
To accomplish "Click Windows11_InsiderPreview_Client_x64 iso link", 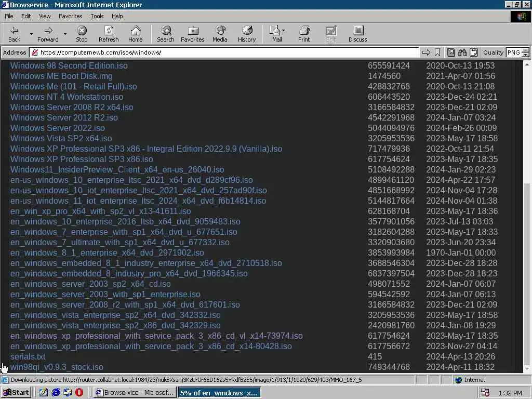I will [117, 170].
